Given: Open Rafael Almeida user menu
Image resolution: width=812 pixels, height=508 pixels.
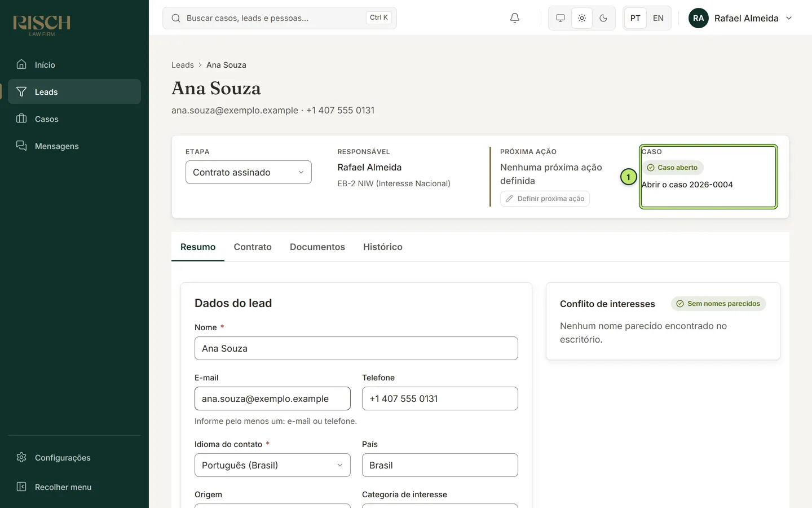Looking at the screenshot, I should click(x=741, y=18).
